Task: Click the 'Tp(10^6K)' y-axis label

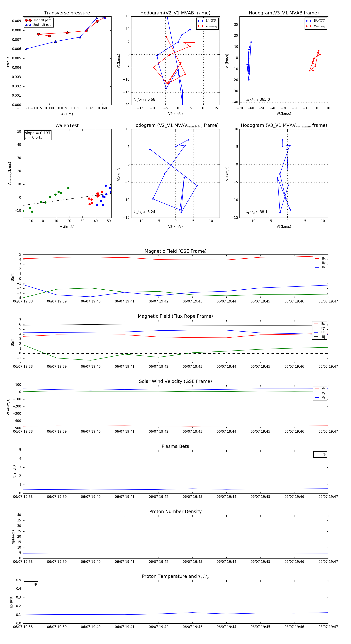Action: (11, 602)
